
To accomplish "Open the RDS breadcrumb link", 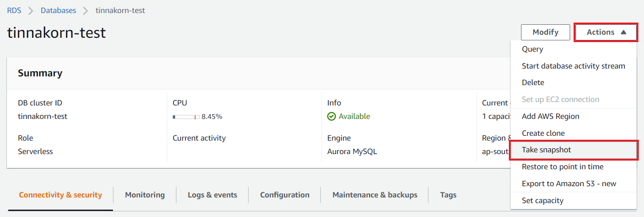I will 14,10.
